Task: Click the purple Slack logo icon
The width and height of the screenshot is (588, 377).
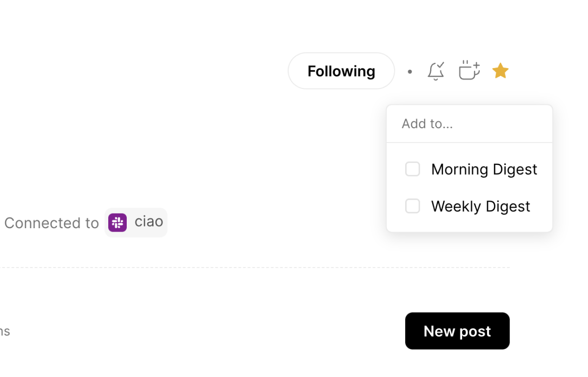Action: pos(117,223)
